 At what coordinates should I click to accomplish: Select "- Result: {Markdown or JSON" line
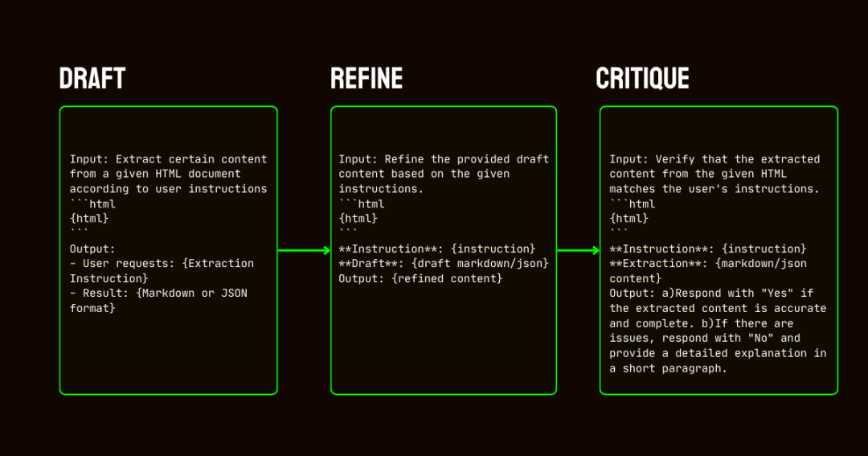pyautogui.click(x=158, y=294)
